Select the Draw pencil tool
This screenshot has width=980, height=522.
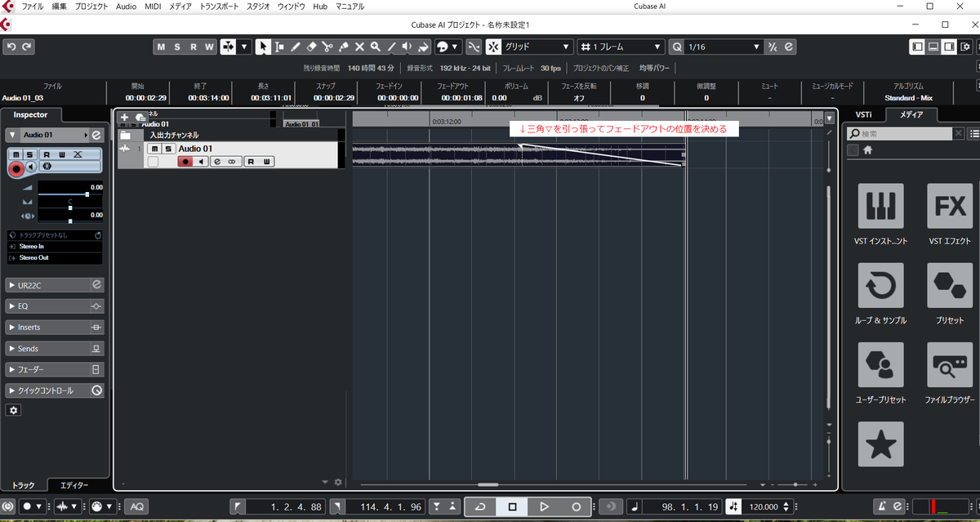point(295,47)
